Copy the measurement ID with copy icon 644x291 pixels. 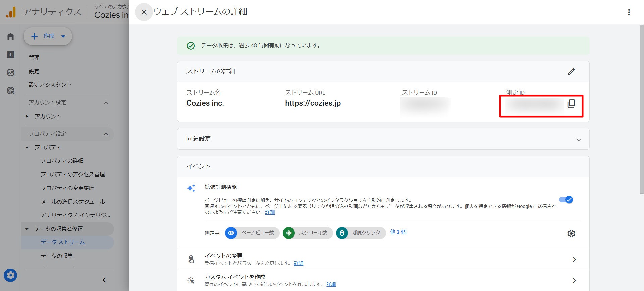571,104
